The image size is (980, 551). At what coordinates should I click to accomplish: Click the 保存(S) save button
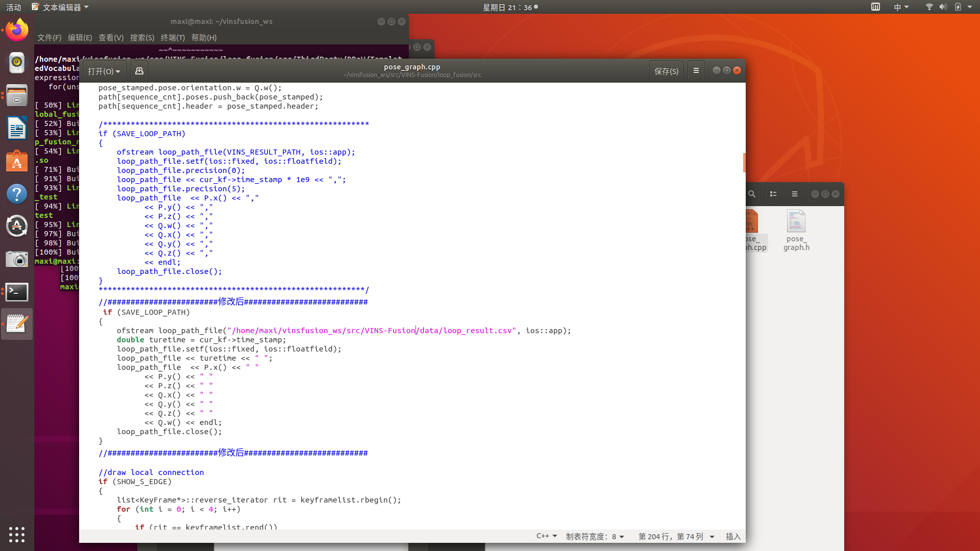666,71
